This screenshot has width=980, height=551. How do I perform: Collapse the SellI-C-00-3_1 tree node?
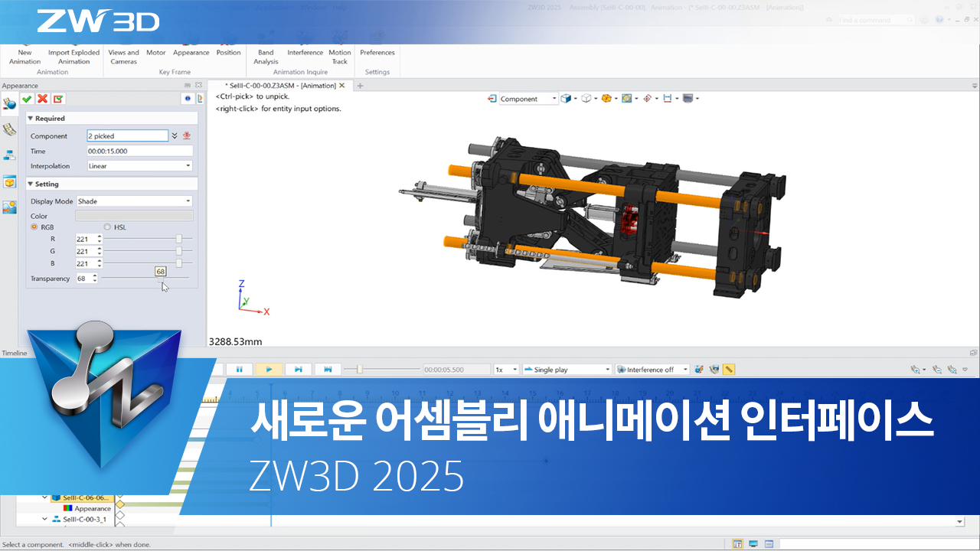point(45,519)
